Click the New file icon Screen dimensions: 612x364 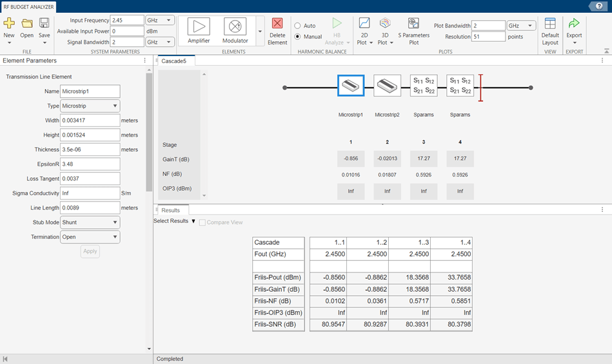9,24
